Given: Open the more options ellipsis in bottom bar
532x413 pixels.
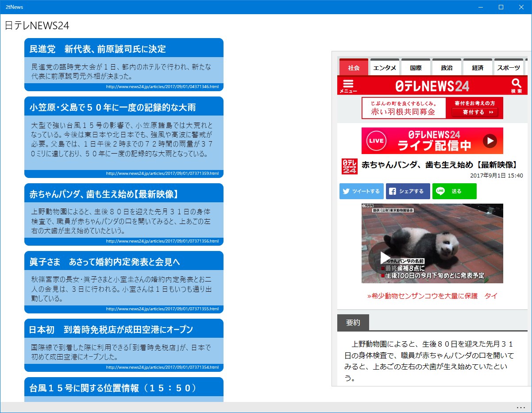Looking at the screenshot, I should (x=520, y=407).
